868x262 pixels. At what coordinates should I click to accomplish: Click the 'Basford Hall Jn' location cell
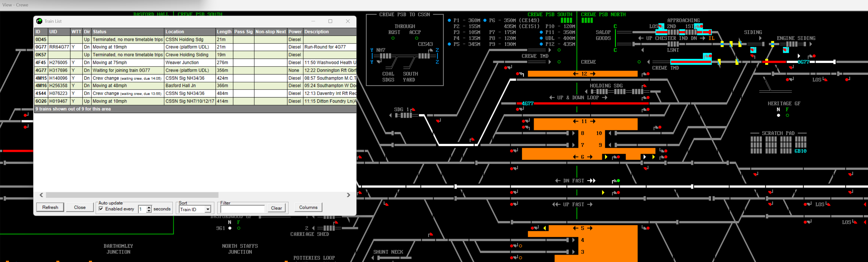pyautogui.click(x=190, y=86)
